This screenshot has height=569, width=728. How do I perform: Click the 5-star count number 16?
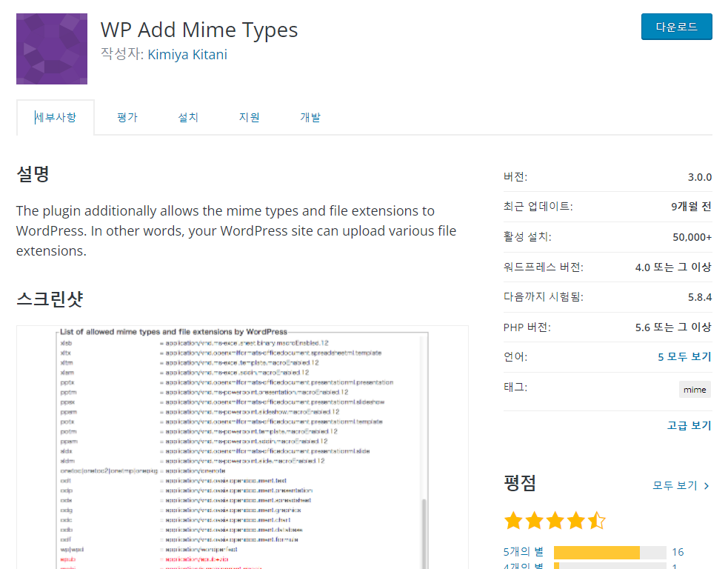coord(678,552)
